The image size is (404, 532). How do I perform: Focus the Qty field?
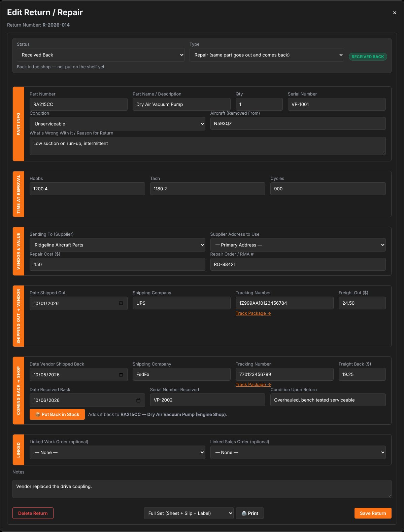(259, 104)
